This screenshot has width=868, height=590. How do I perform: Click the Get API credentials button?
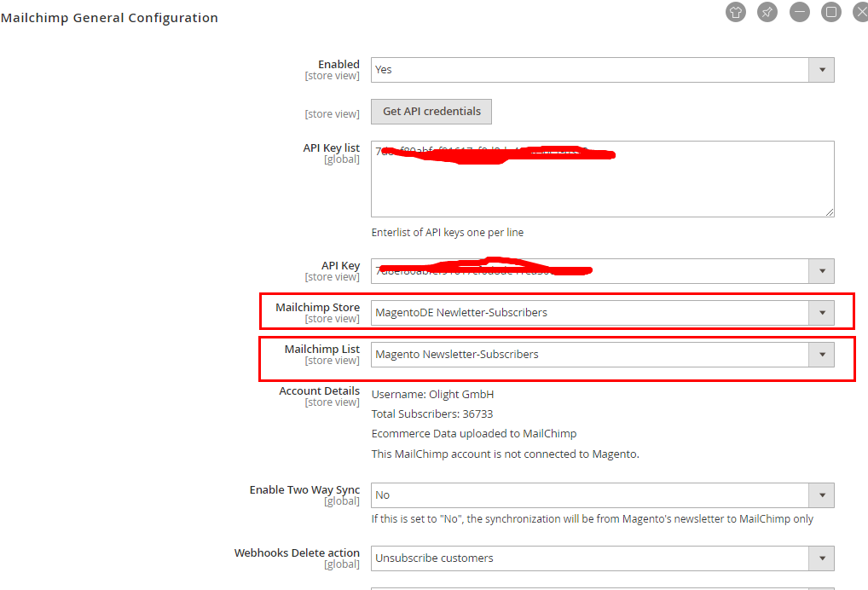431,111
